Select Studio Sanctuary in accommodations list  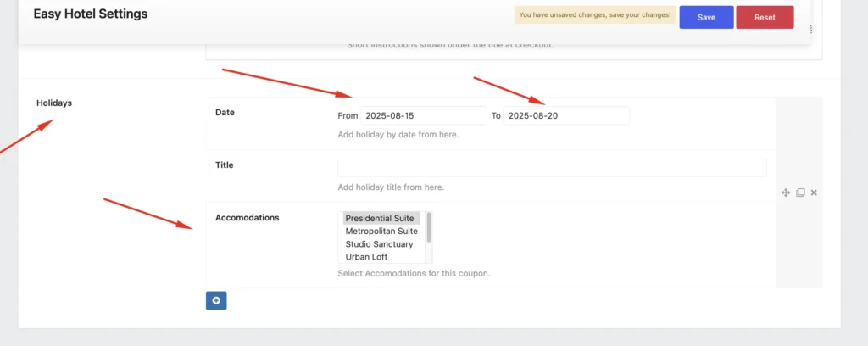(381, 244)
